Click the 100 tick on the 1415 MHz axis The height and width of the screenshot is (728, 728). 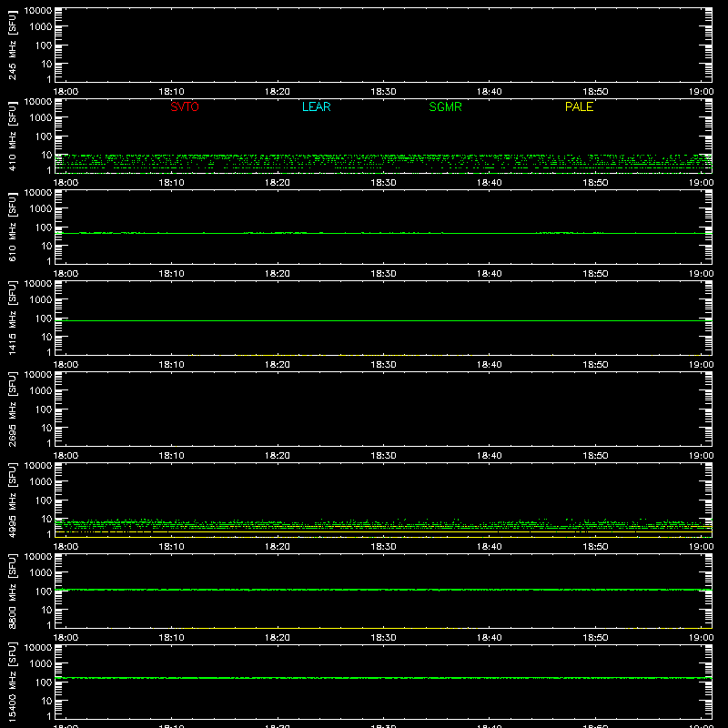point(44,318)
